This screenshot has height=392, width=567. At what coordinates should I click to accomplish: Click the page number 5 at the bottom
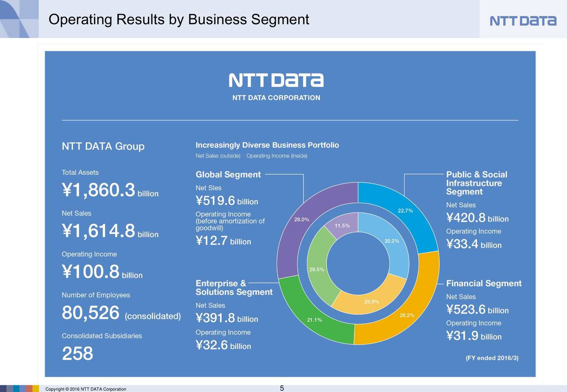pyautogui.click(x=281, y=388)
